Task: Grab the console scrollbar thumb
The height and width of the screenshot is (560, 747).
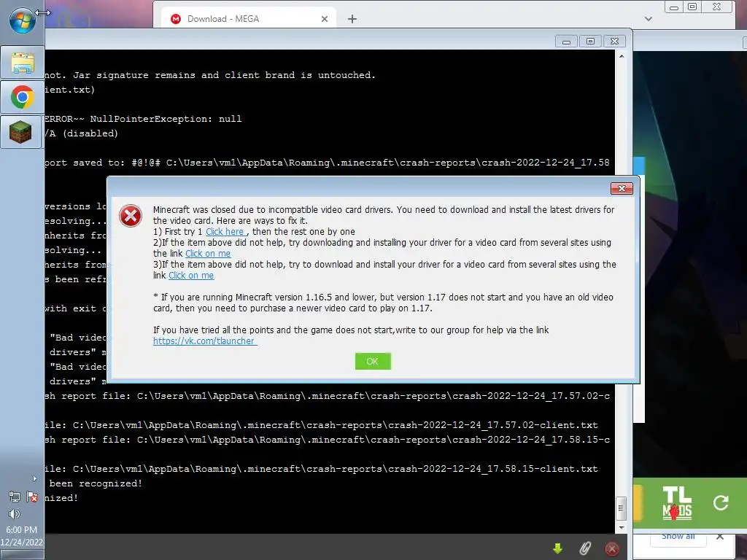Action: tap(621, 508)
